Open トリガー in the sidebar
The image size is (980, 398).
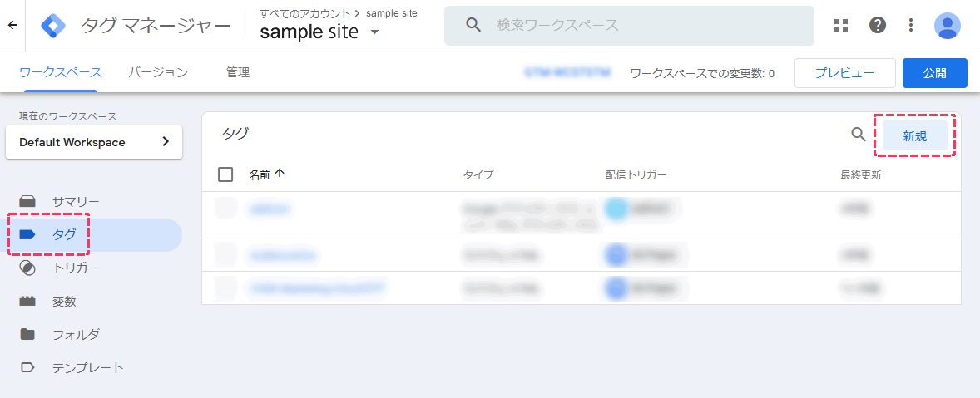[x=76, y=268]
